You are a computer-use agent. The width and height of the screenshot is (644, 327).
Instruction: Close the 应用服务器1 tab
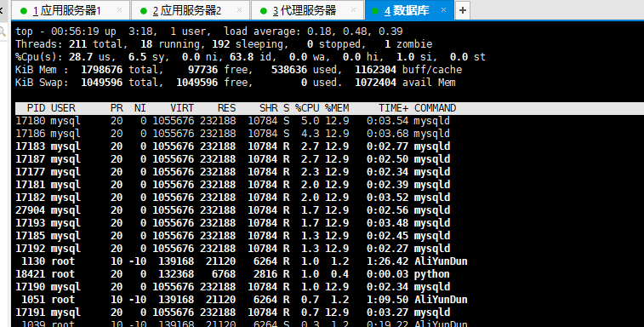(x=119, y=10)
